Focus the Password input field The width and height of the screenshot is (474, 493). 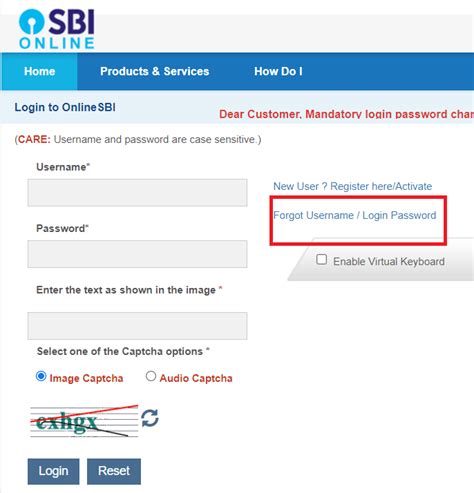(137, 254)
